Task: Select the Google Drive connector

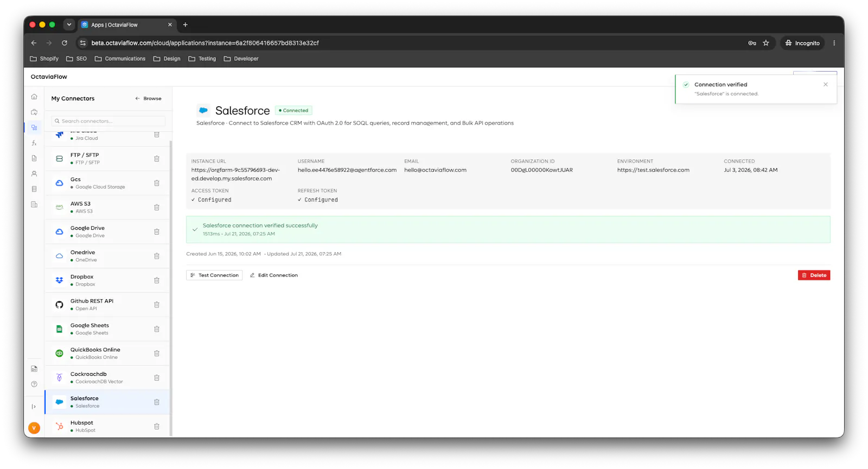Action: point(107,232)
